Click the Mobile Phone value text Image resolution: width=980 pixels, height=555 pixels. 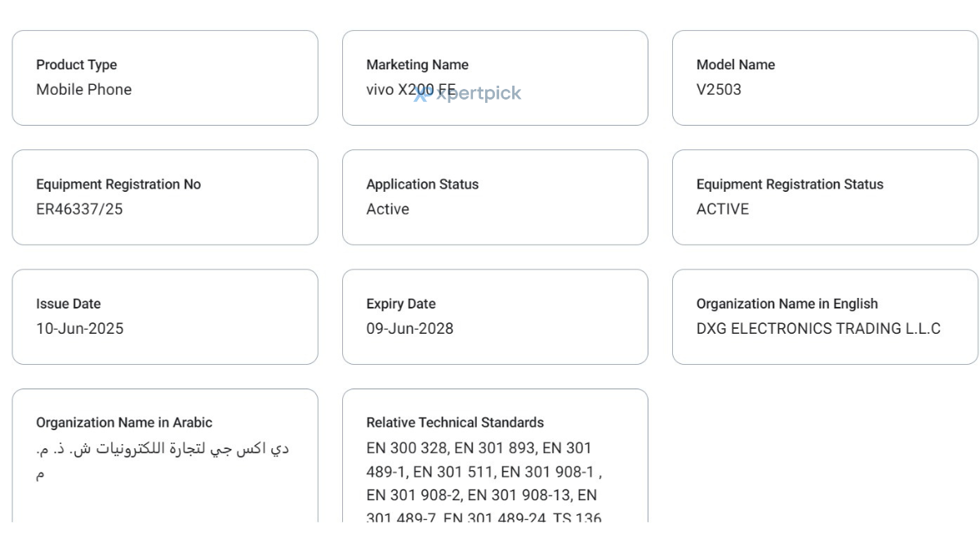(84, 90)
